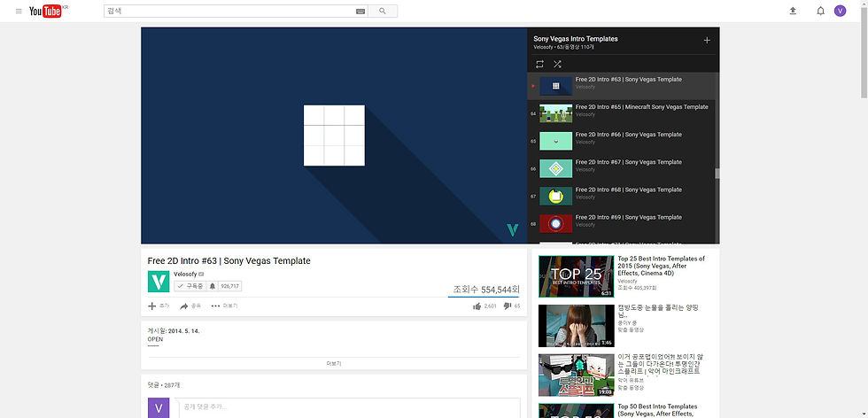
Task: Expand description with 더보기
Action: (x=334, y=364)
